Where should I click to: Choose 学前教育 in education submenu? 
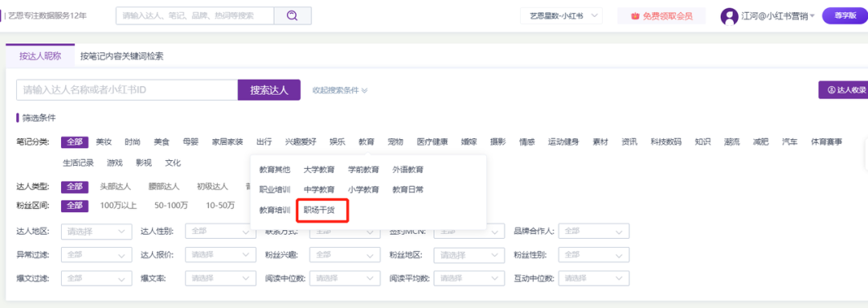click(363, 169)
